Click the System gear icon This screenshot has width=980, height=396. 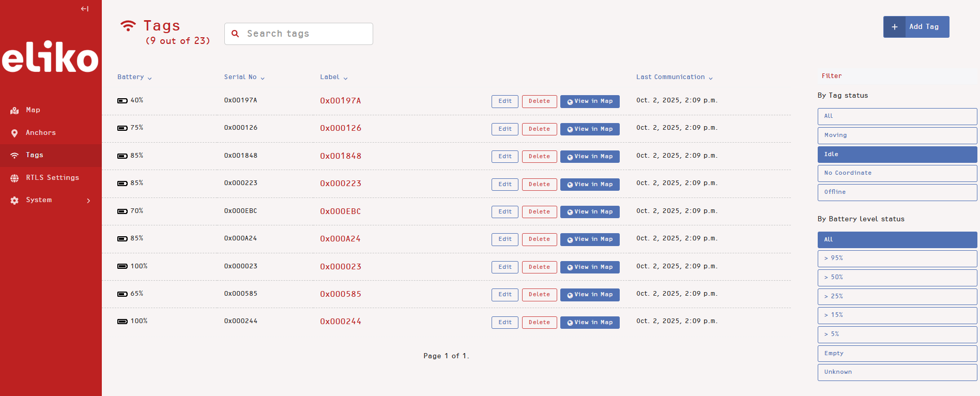[14, 201]
